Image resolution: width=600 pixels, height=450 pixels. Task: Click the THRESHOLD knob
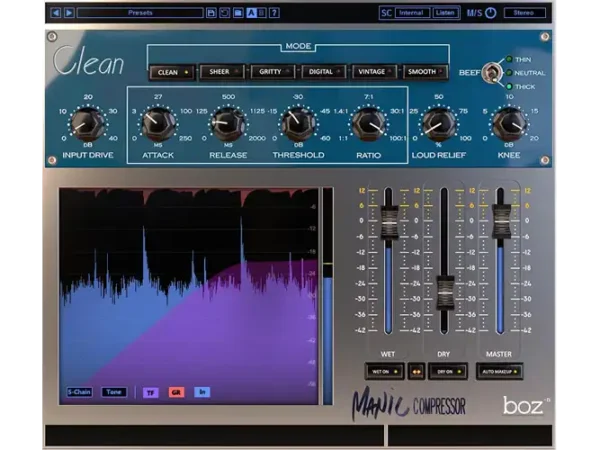pos(298,124)
